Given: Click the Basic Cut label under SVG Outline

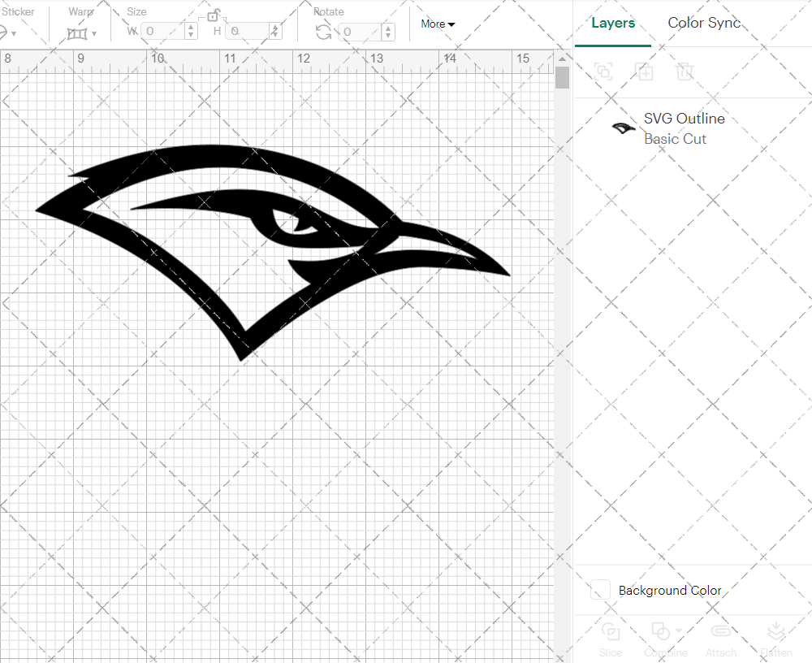Looking at the screenshot, I should coord(675,139).
